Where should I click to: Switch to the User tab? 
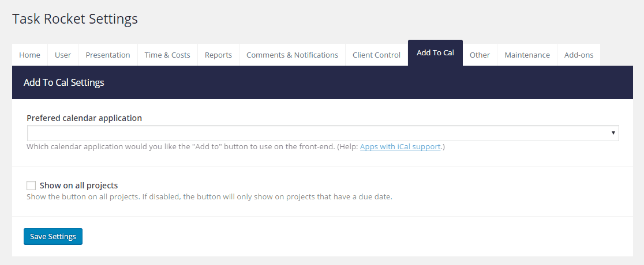[63, 55]
